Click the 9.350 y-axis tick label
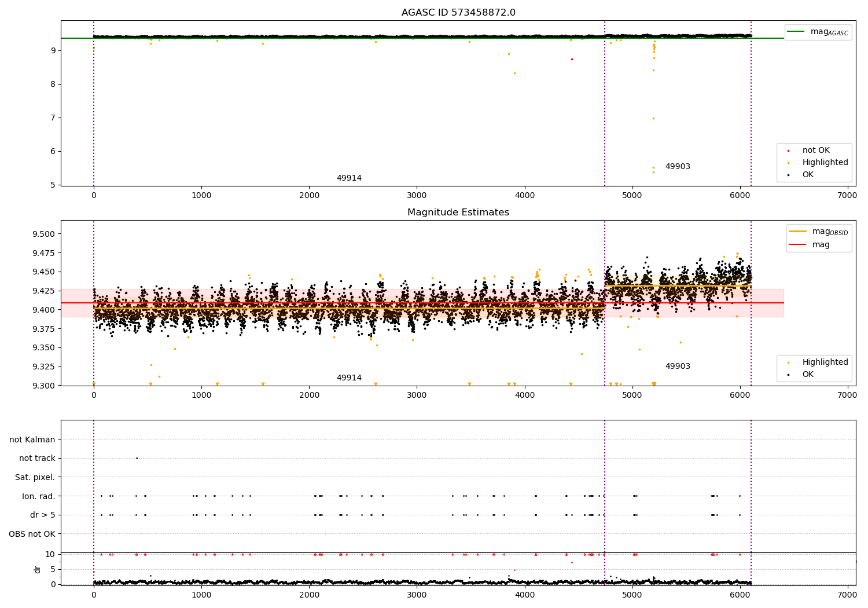Screen dimensions: 868x608 pyautogui.click(x=44, y=347)
